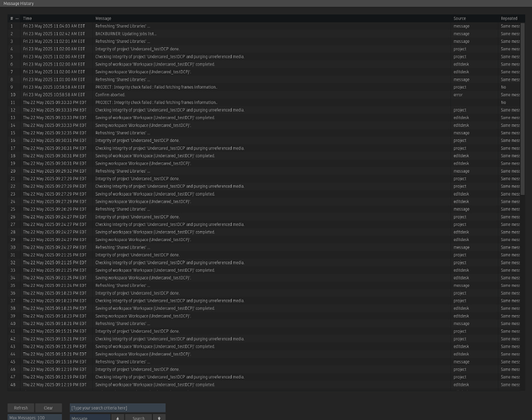Click time 'Thu 22 May 2025 09:15:18 PM EDT'
Viewport: 532px width, 420px height.
pos(55,362)
